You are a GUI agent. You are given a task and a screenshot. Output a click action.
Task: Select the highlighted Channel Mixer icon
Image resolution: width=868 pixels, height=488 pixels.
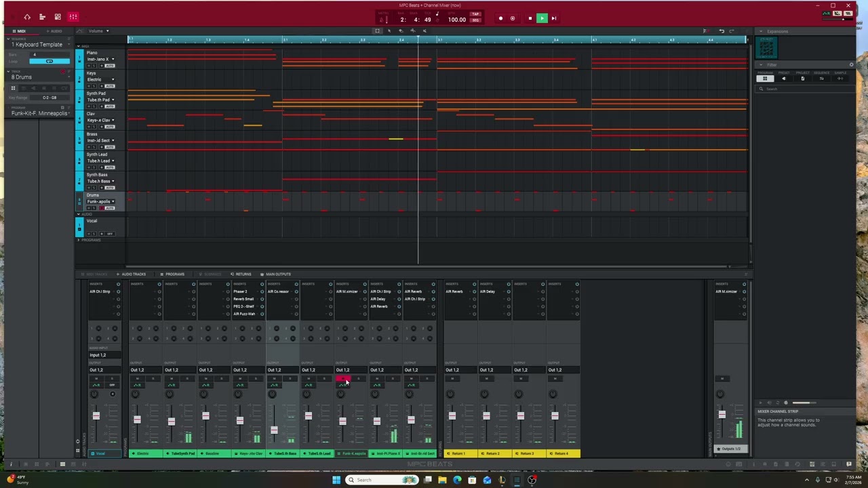click(x=73, y=17)
